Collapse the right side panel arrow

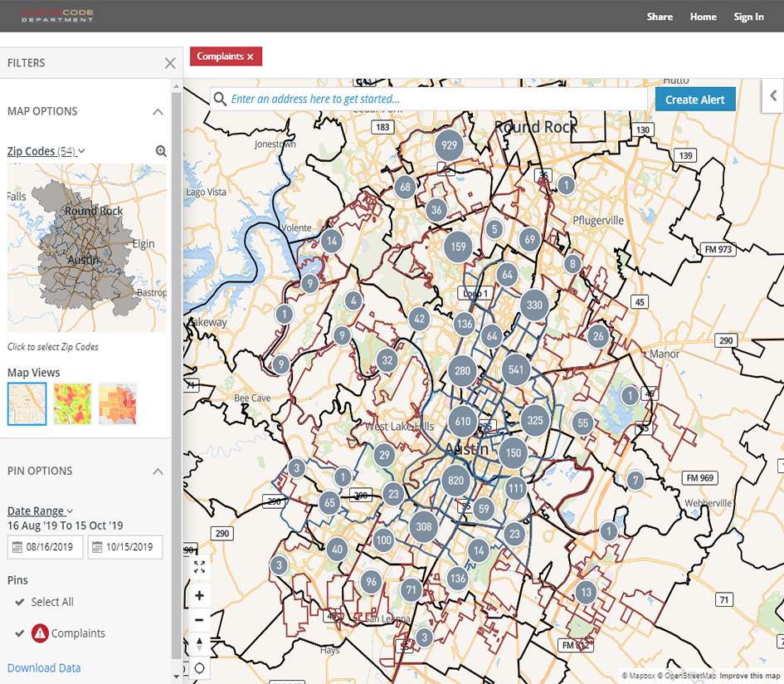pyautogui.click(x=773, y=95)
